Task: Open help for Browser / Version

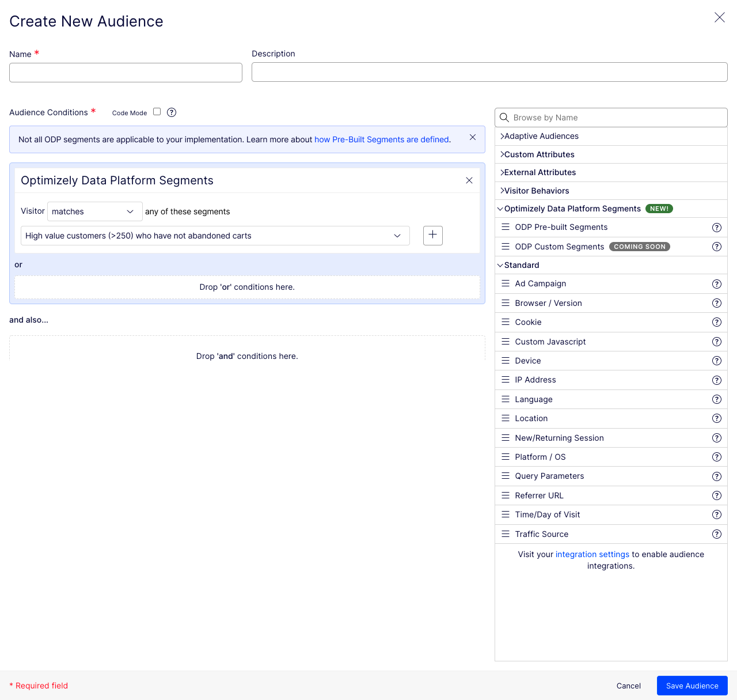Action: tap(717, 303)
